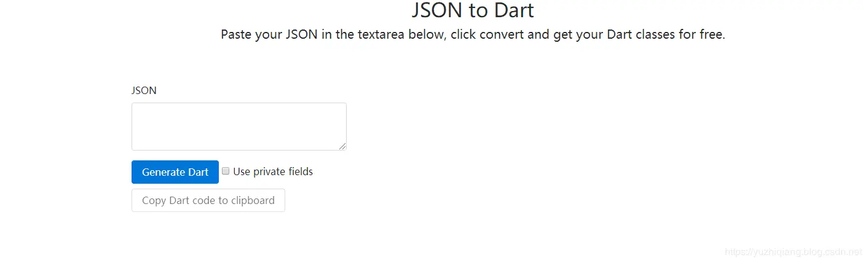Screen dimensions: 868x263
Task: Click the word 'Copy' on outlined button
Action: click(154, 200)
